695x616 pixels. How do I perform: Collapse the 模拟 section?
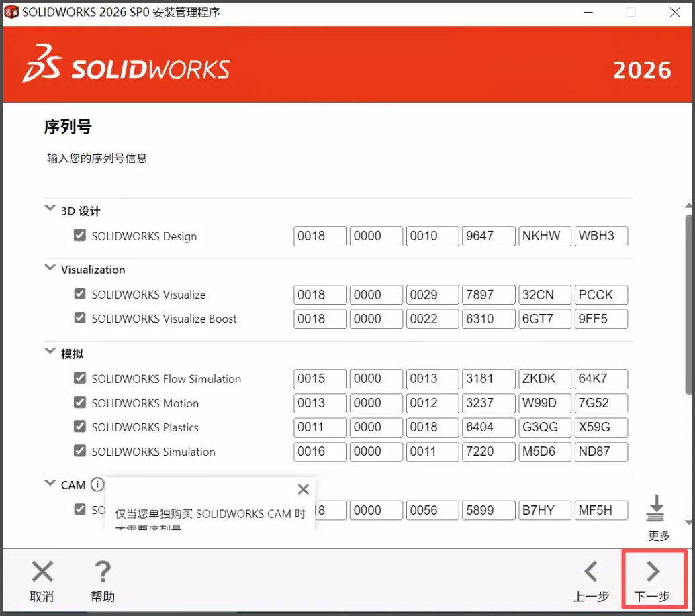click(50, 351)
